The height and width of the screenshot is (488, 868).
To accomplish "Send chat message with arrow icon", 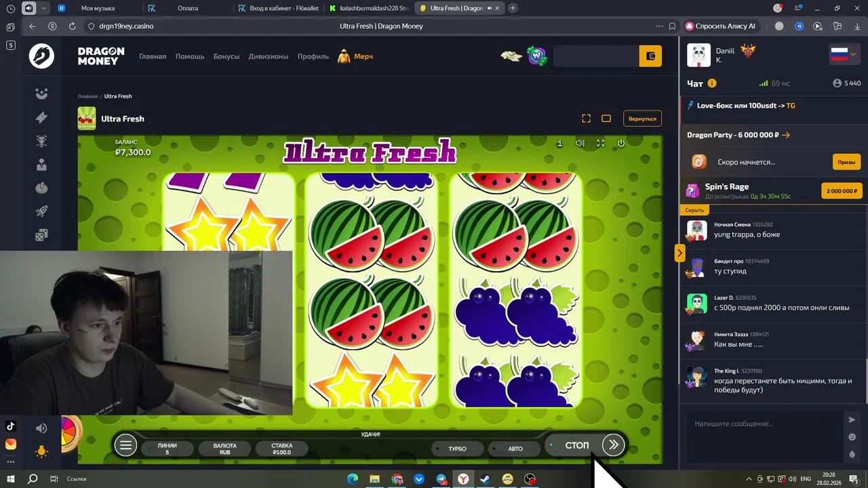I will coord(852,420).
